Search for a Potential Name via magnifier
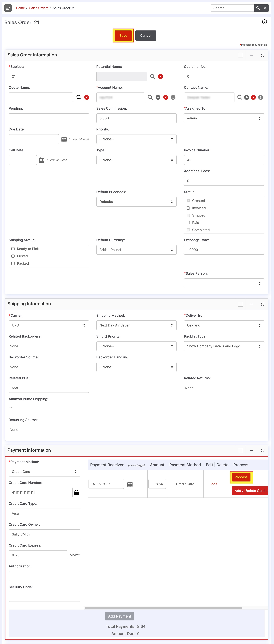Screen dimensions: 274x644 tap(152, 76)
